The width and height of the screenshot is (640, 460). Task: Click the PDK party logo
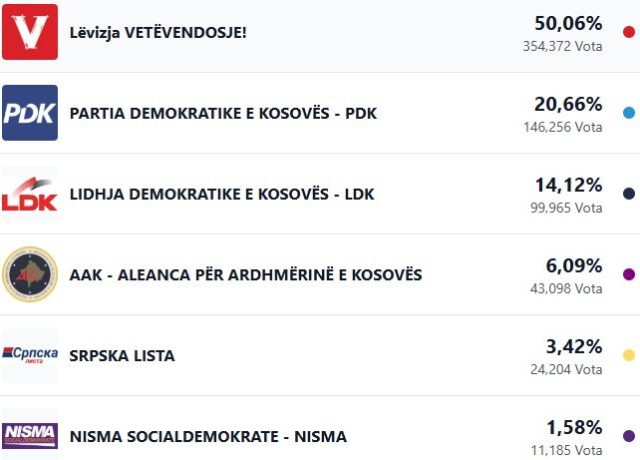30,113
